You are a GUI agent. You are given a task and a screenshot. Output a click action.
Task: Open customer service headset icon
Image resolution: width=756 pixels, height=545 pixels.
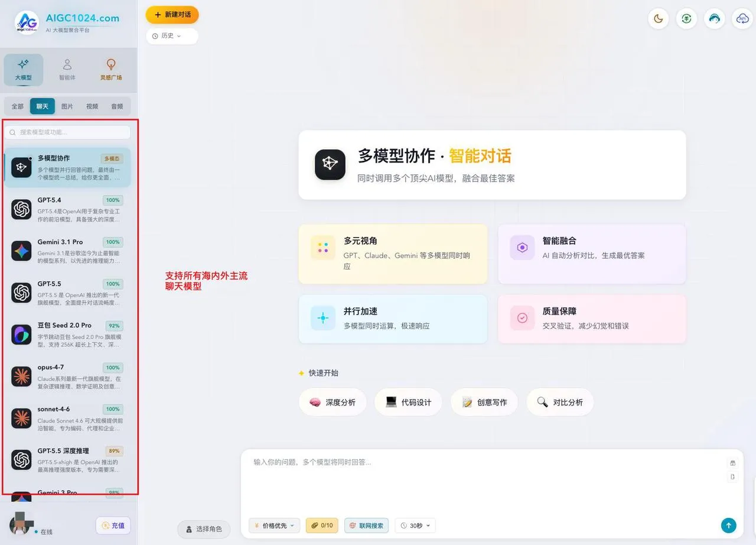[x=715, y=19]
